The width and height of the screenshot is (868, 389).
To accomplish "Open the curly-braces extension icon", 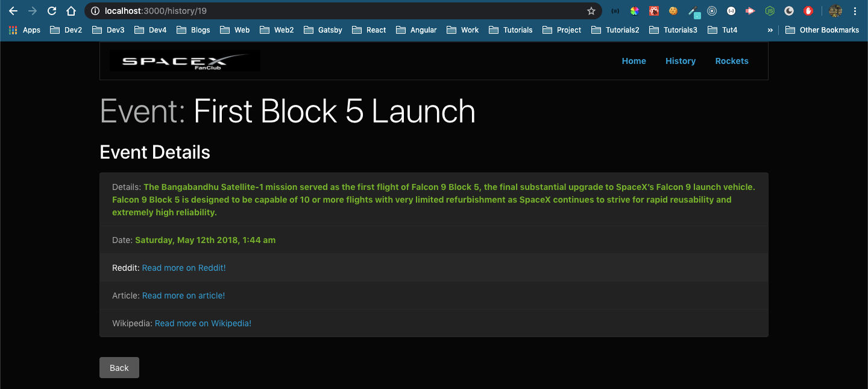I will [615, 11].
